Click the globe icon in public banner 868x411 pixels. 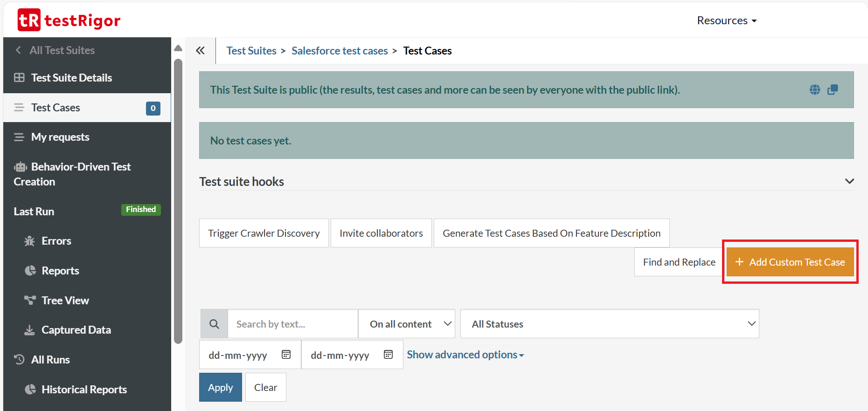(815, 89)
